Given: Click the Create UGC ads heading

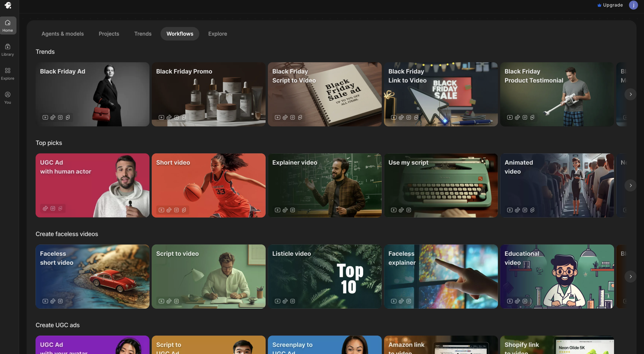Looking at the screenshot, I should click(58, 325).
